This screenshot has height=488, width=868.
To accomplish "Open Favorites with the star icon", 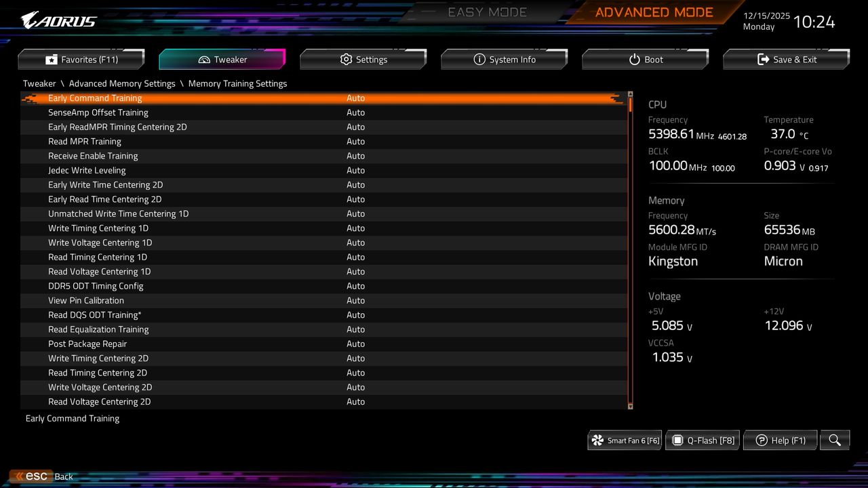I will pyautogui.click(x=52, y=60).
